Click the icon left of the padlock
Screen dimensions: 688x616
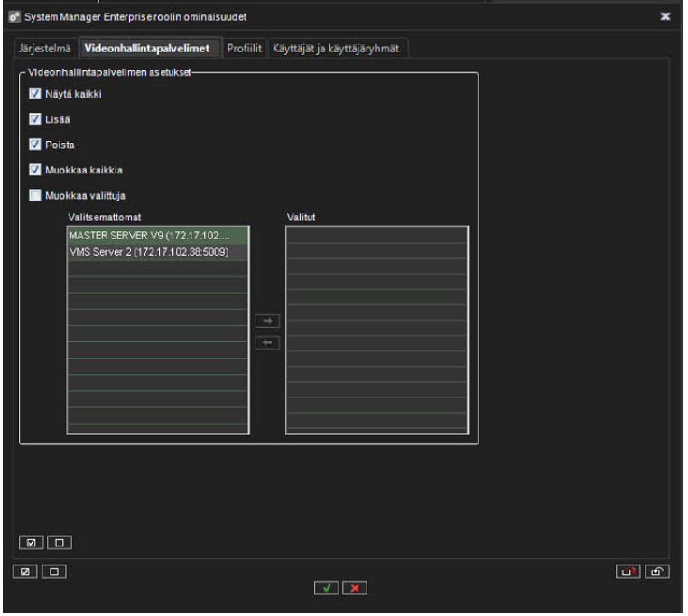pyautogui.click(x=629, y=572)
